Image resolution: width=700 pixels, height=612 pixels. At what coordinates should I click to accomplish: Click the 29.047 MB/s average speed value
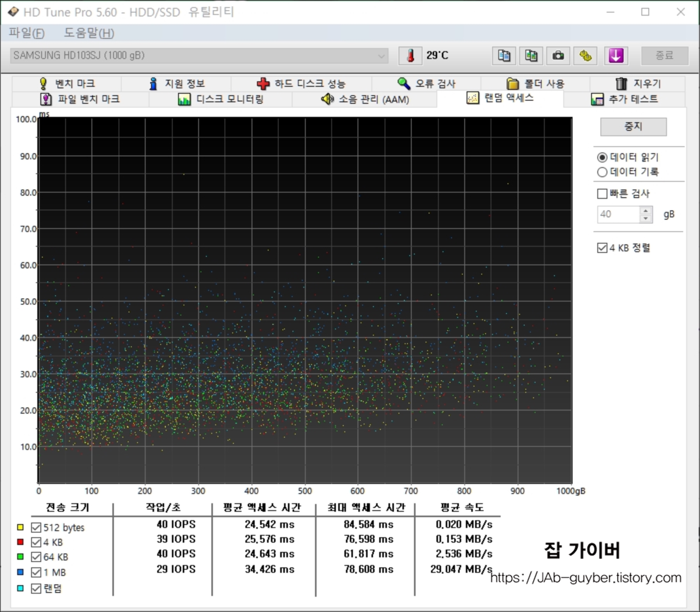point(461,569)
